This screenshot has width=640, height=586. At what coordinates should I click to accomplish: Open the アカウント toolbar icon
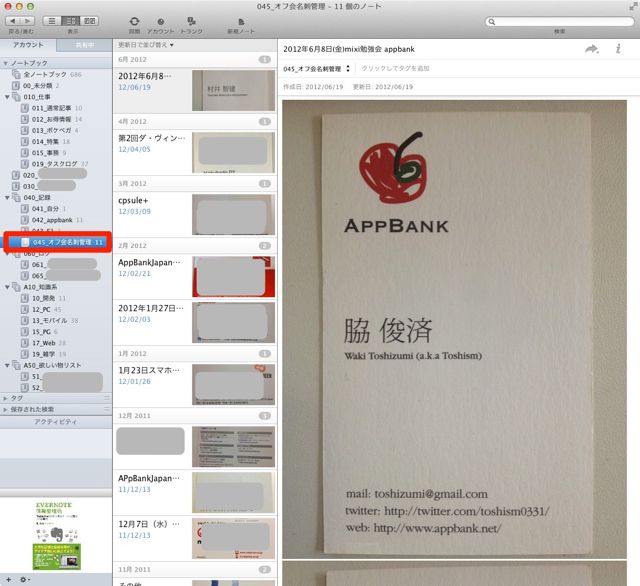coord(160,22)
